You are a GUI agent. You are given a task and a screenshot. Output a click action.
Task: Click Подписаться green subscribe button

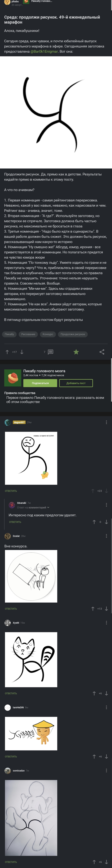click(x=40, y=383)
